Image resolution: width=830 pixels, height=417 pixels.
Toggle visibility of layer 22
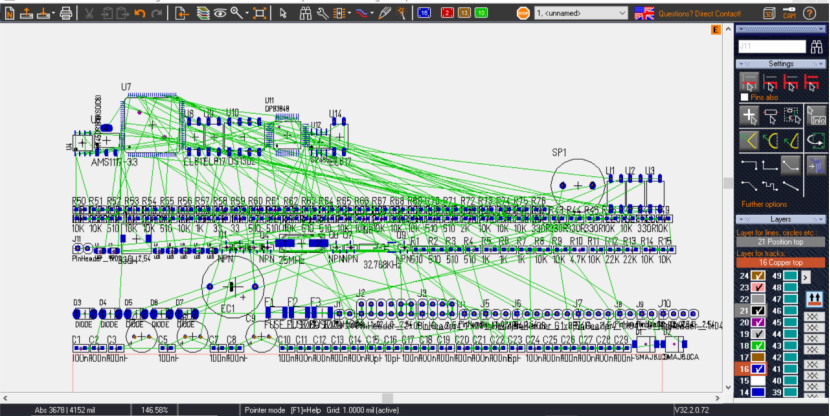pos(759,299)
